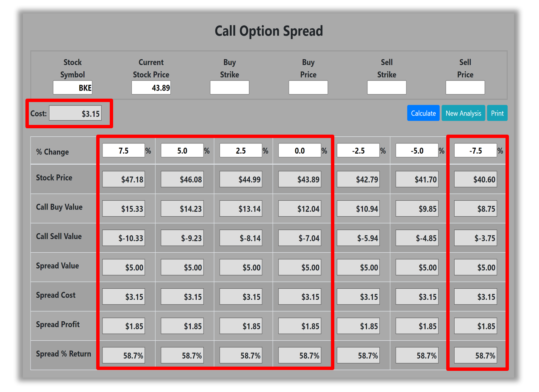
Task: Click the $47.18 Stock Price cell
Action: [123, 179]
